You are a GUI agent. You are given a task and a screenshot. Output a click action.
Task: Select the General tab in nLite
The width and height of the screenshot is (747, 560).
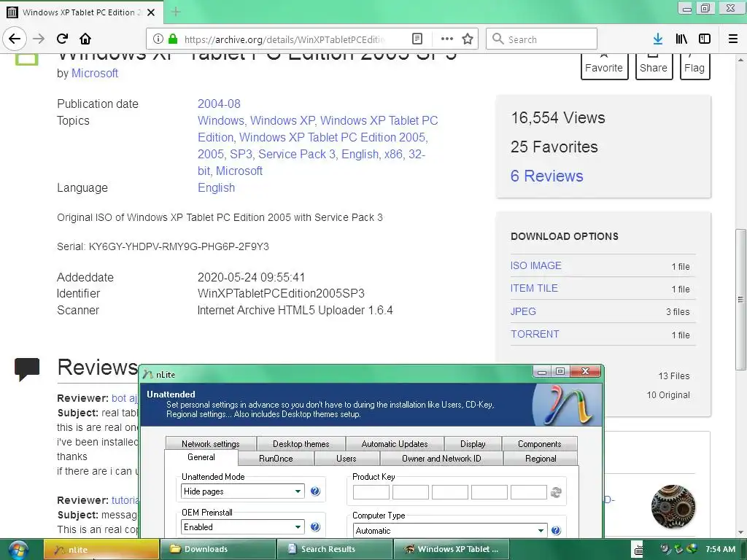click(201, 457)
